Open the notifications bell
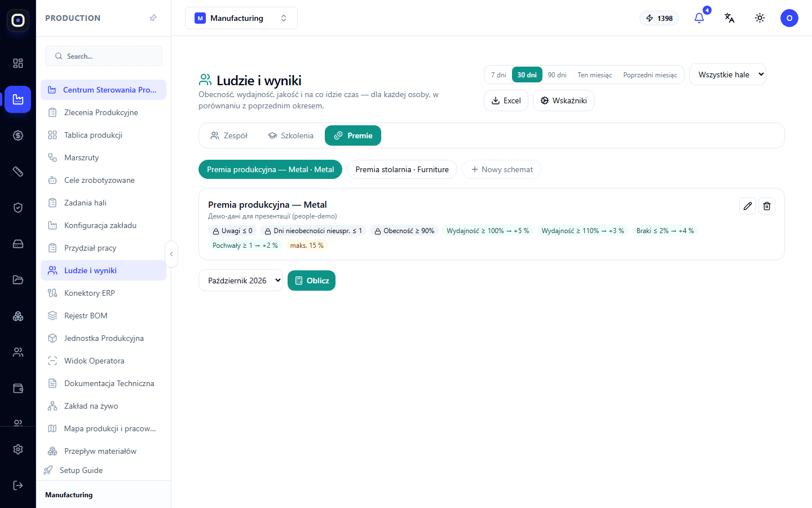The image size is (812, 508). (x=699, y=18)
